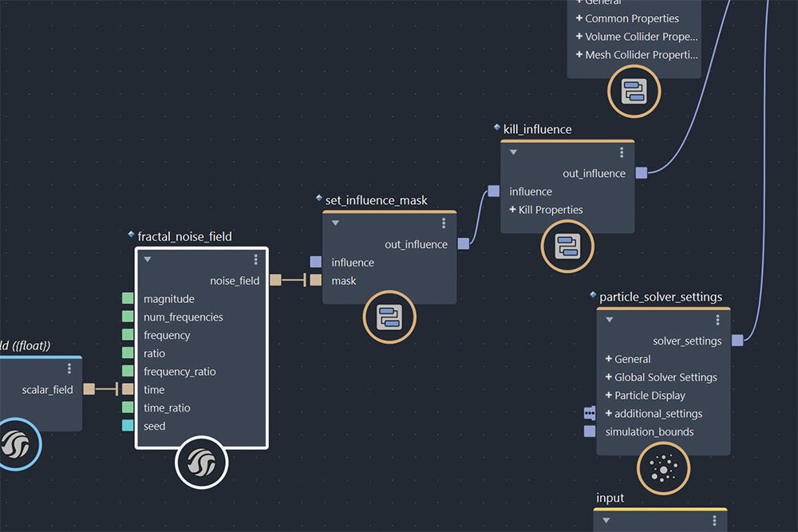Click the frequency input port square

coord(128,335)
